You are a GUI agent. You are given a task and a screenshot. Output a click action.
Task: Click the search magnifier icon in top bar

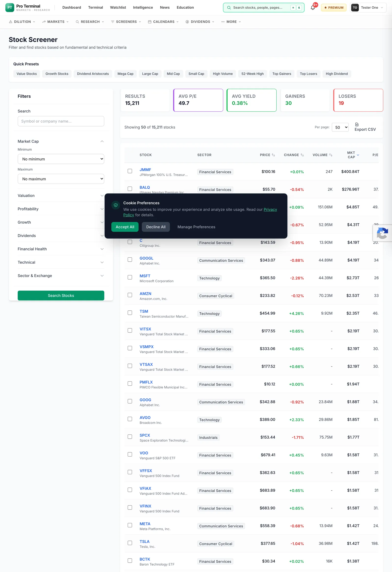(x=229, y=8)
